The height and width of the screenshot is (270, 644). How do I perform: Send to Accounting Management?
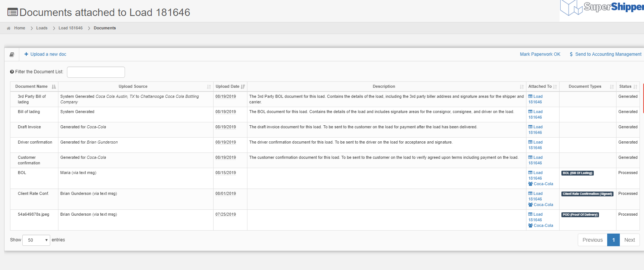605,54
